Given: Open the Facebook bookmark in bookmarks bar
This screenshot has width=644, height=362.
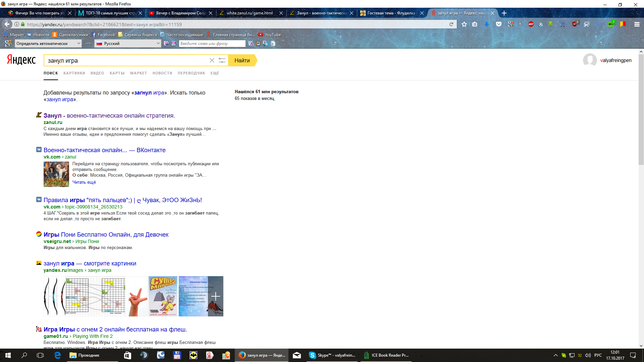Looking at the screenshot, I should coord(103,35).
